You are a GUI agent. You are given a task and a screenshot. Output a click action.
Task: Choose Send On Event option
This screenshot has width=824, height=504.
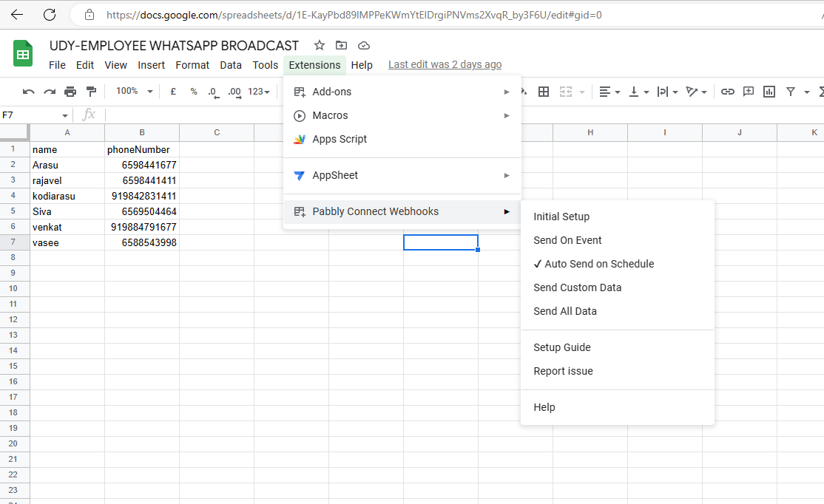pos(618,240)
